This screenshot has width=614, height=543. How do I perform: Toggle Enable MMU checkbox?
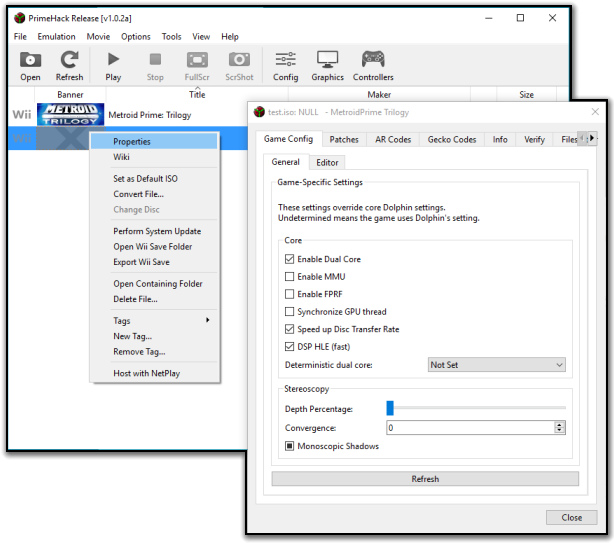pos(289,277)
